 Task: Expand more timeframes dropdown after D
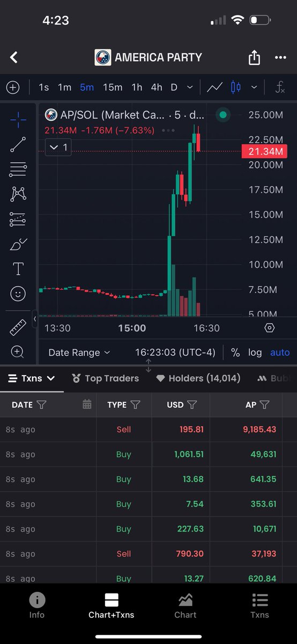tap(190, 87)
